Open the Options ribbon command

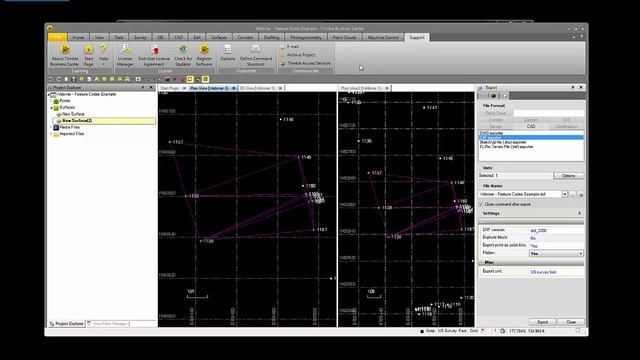point(227,53)
